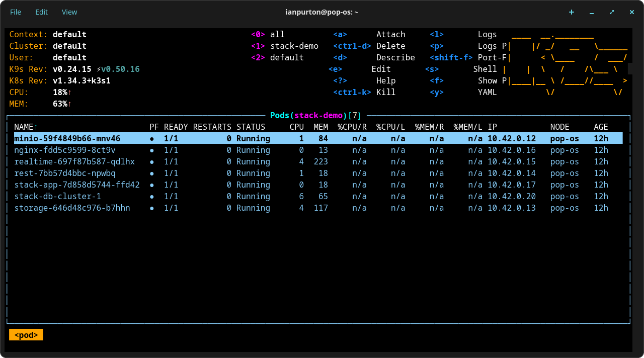
Task: Click the <pod> breadcrumb button
Action: (x=26, y=334)
